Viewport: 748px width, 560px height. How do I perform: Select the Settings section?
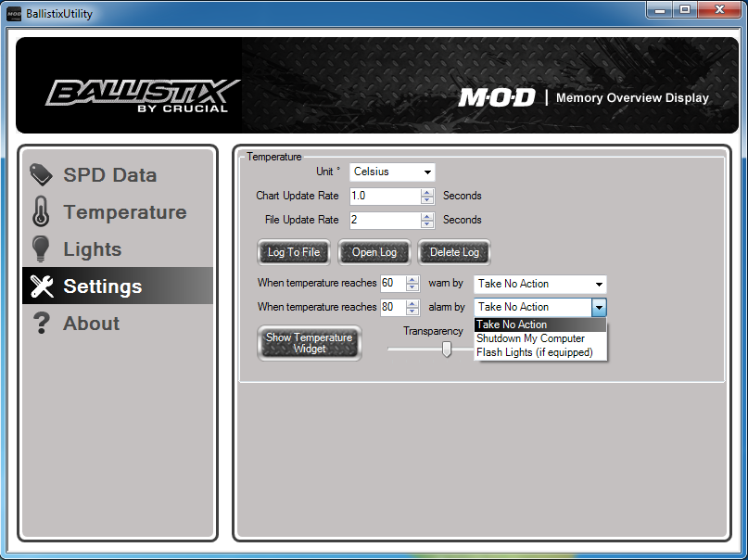coord(118,286)
